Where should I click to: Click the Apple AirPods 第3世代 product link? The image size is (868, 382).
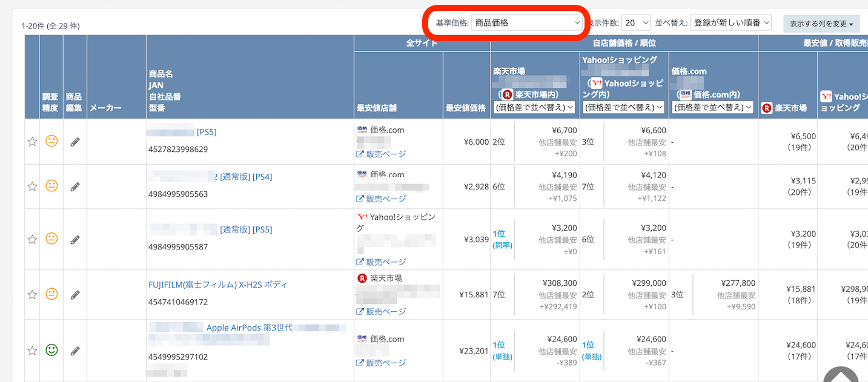[249, 328]
